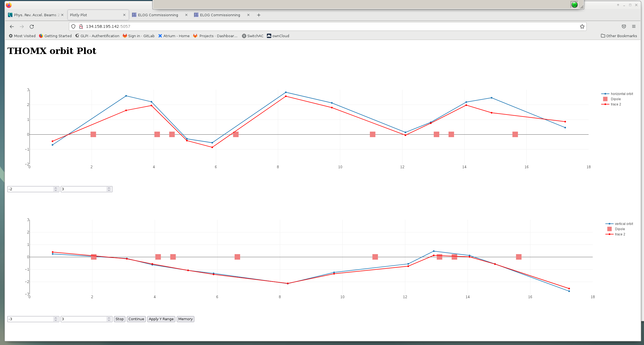
Task: Open Firefox application menu
Action: click(x=634, y=26)
